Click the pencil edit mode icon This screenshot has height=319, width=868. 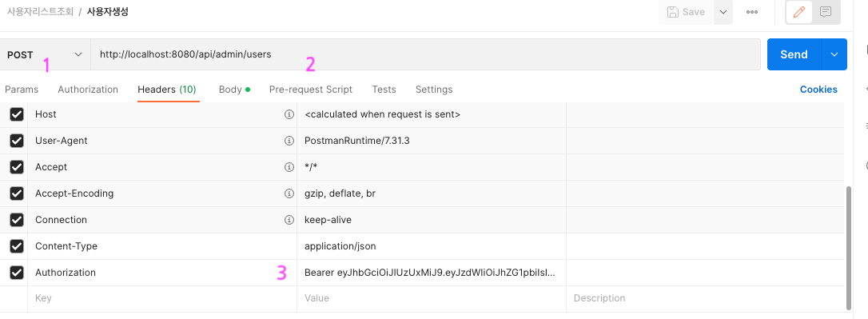click(x=798, y=12)
